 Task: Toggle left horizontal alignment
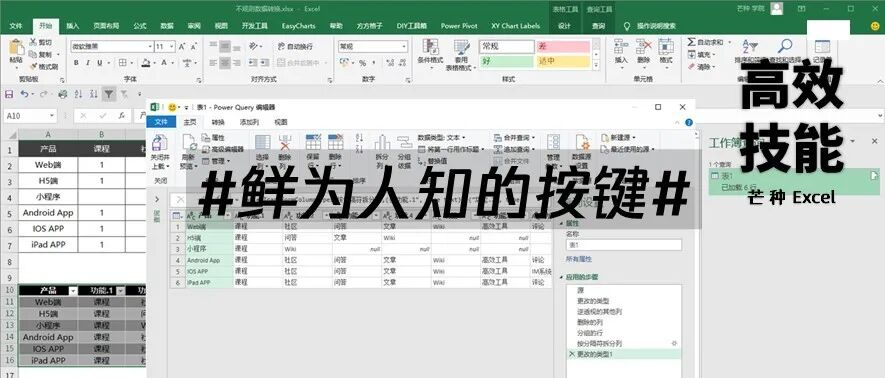pos(213,63)
